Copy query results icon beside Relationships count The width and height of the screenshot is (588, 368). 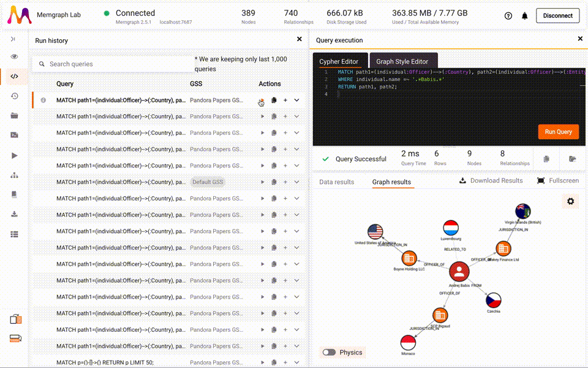click(x=546, y=159)
